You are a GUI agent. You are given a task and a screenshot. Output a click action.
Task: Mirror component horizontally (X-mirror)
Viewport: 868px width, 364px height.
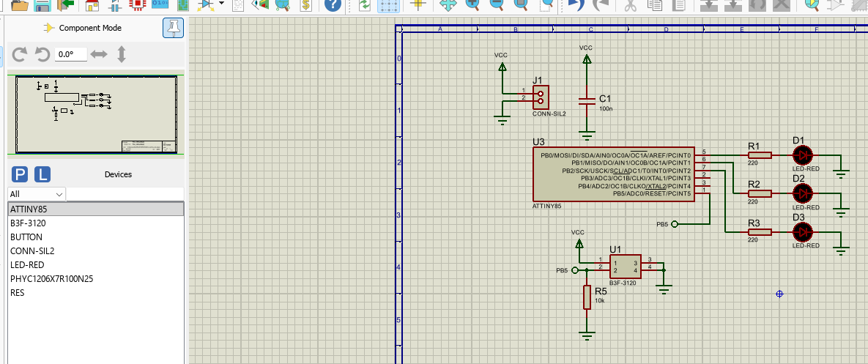tap(99, 54)
